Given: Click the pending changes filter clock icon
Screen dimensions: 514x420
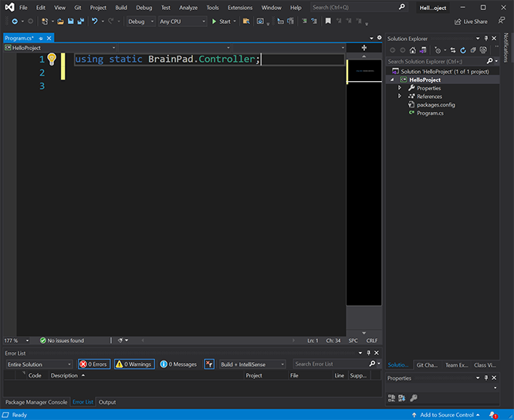Looking at the screenshot, I should [x=438, y=50].
